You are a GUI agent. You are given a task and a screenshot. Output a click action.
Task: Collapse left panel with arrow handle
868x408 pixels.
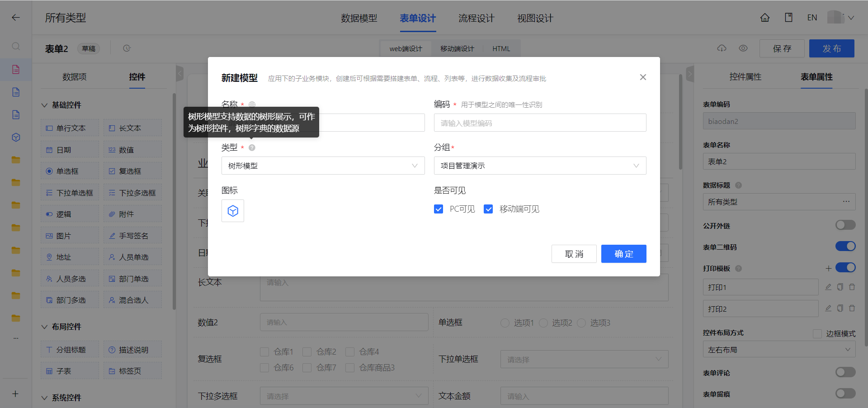179,73
